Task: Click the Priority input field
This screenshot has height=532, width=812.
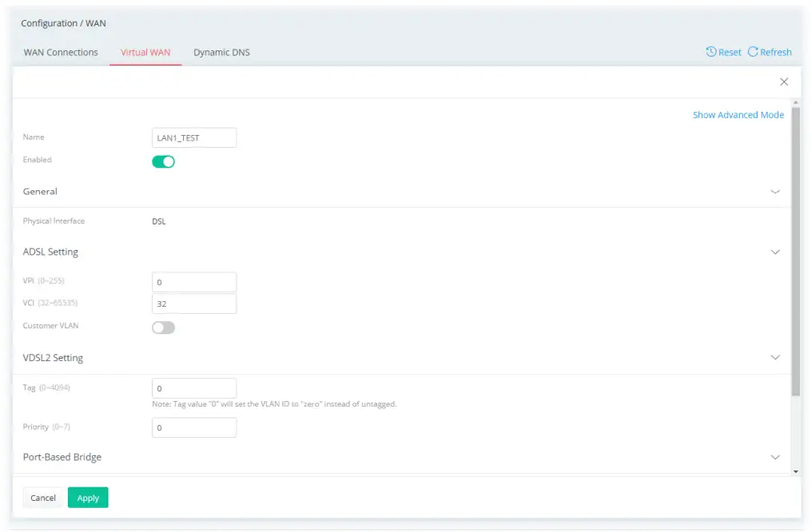Action: click(x=194, y=427)
